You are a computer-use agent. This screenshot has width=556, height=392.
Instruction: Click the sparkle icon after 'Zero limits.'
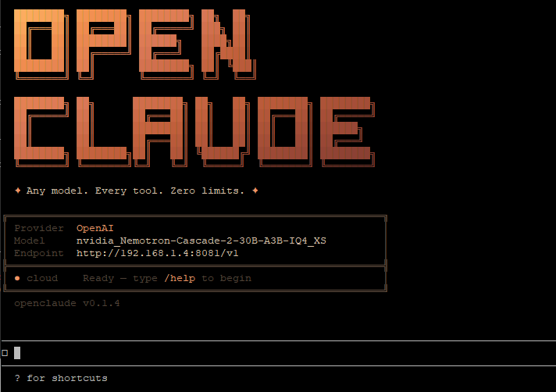tap(255, 191)
